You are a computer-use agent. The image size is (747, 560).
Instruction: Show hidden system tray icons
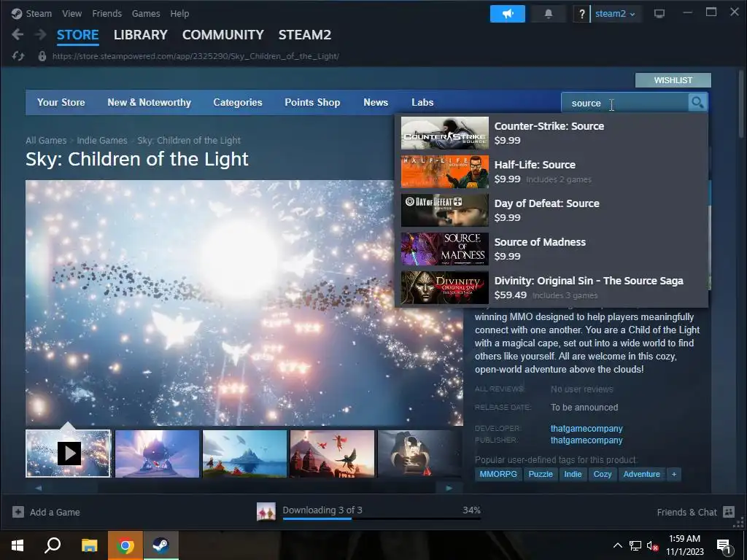pos(617,545)
